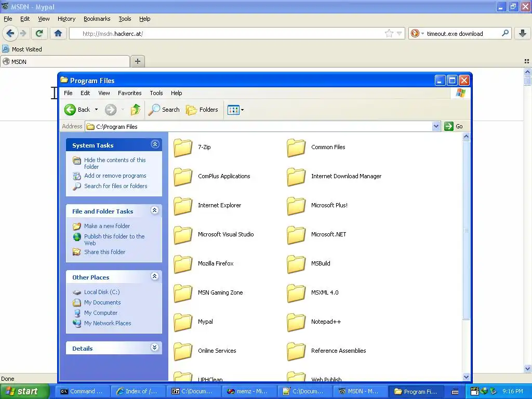
Task: Reload the page in Mypal
Action: 39,33
